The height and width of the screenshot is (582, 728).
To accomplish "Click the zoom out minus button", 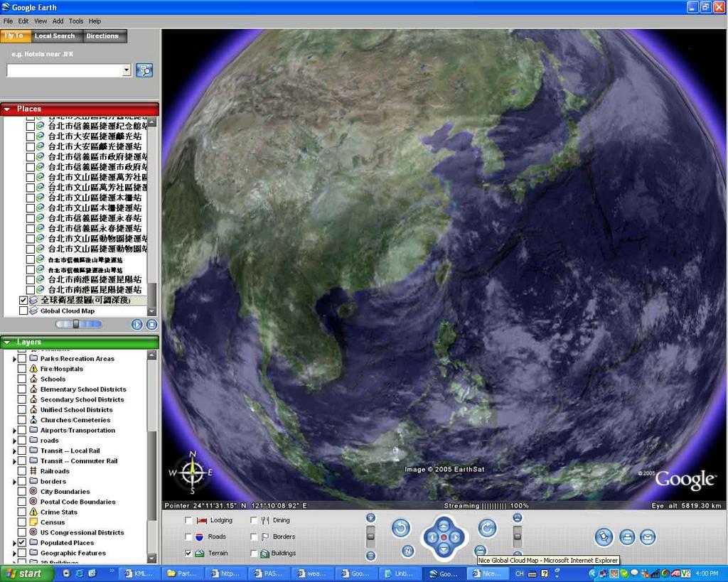I will (370, 556).
